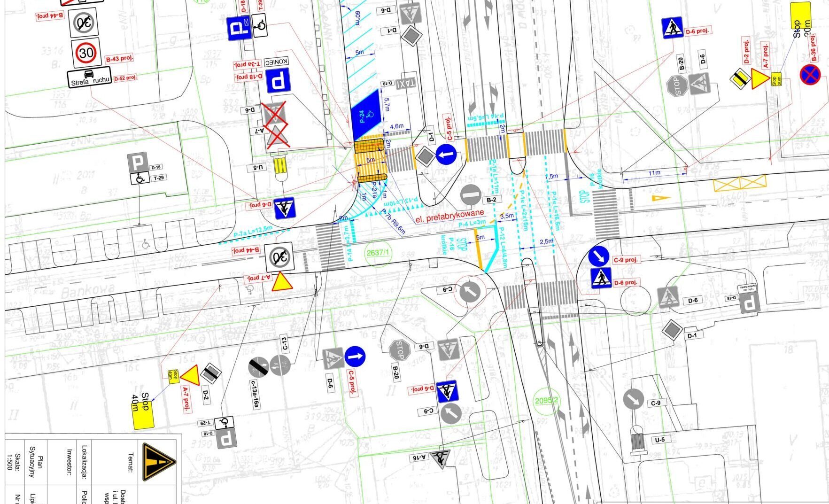829x504 pixels.
Task: Select the yellow crossed rectangles marking
Action: pyautogui.click(x=739, y=183)
